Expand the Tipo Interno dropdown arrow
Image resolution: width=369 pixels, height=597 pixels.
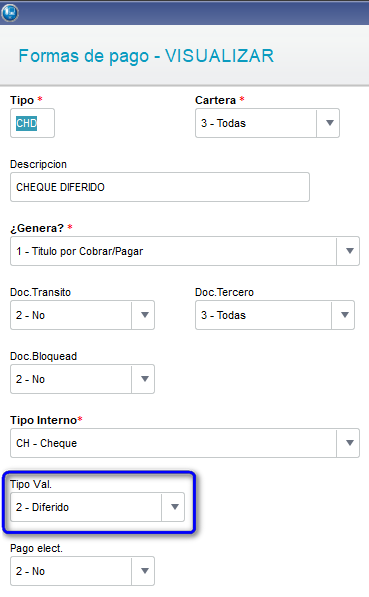click(349, 443)
